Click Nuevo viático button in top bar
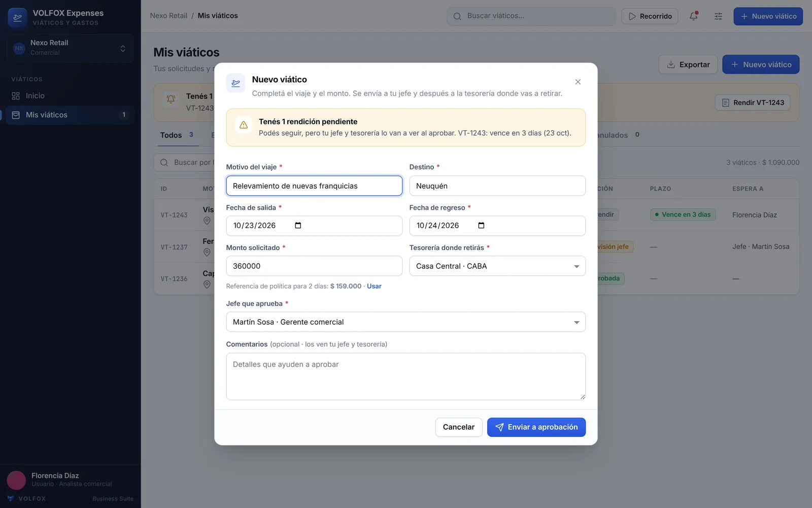812x508 pixels. [x=768, y=16]
